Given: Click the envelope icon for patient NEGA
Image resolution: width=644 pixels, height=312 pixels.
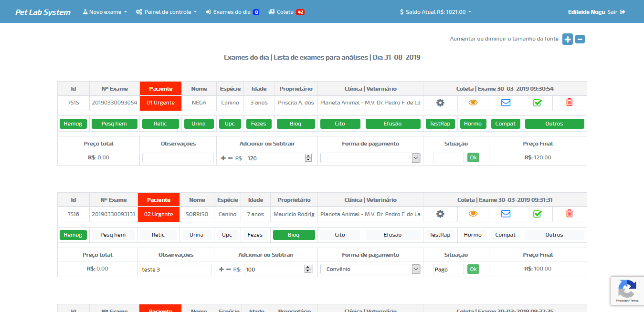Looking at the screenshot, I should click(x=506, y=103).
